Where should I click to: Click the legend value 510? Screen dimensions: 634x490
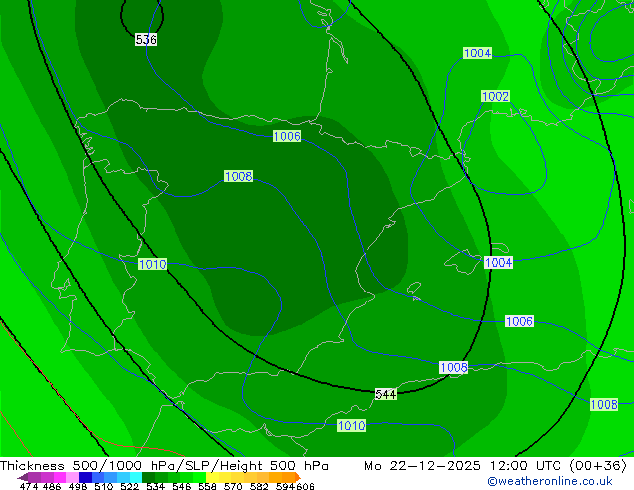[104, 486]
